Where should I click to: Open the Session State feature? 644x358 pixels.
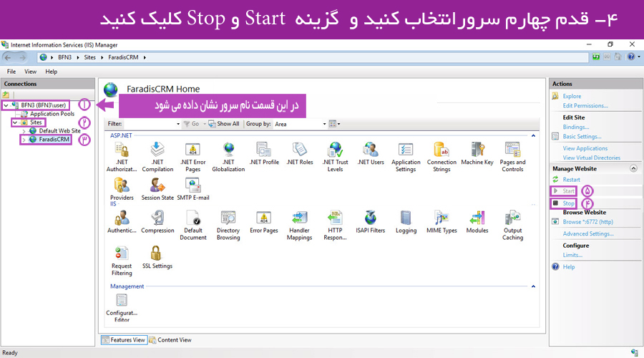coord(157,189)
